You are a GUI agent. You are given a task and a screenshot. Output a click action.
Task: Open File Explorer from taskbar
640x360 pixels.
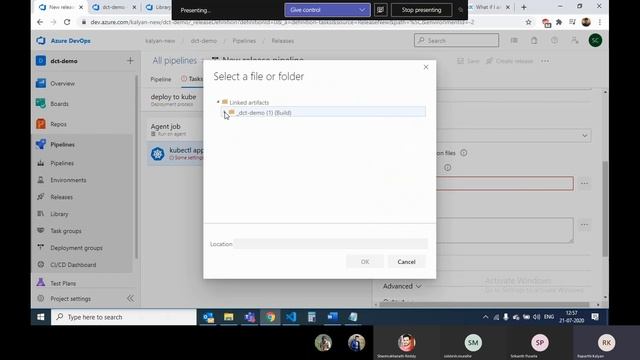pos(229,317)
